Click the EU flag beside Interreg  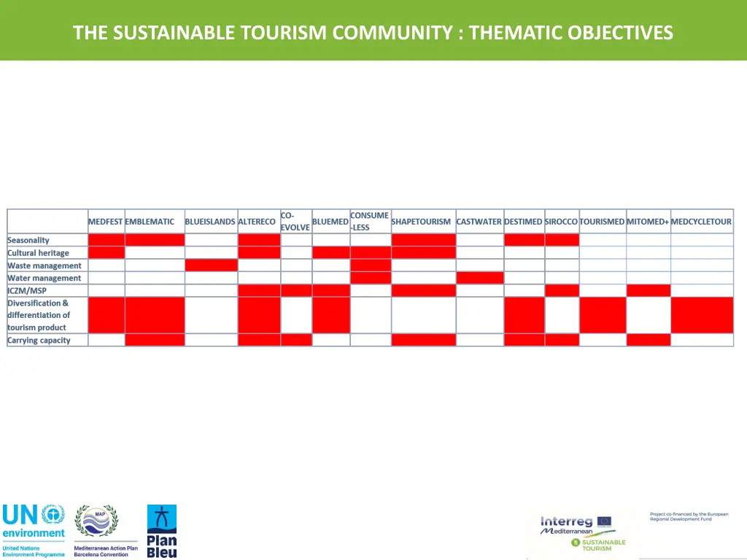604,521
